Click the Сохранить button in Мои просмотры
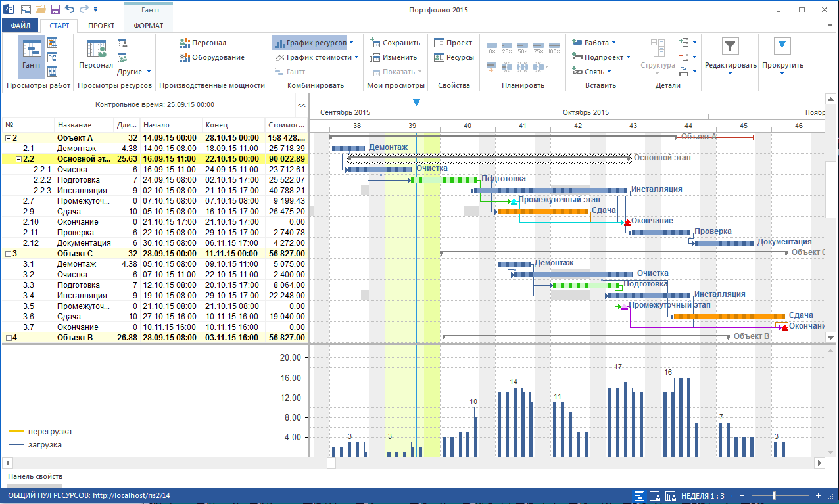 [395, 43]
